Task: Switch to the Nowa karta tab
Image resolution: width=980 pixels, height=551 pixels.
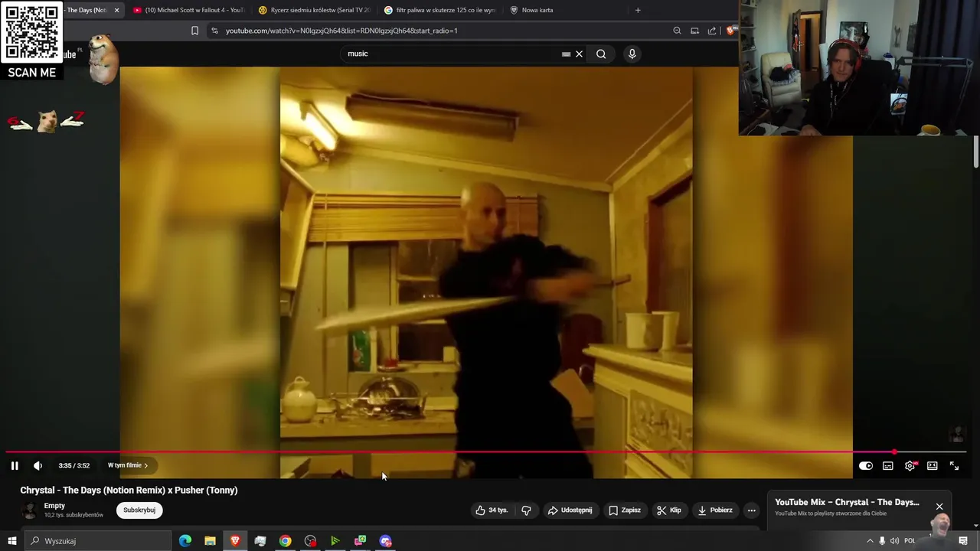Action: coord(566,10)
